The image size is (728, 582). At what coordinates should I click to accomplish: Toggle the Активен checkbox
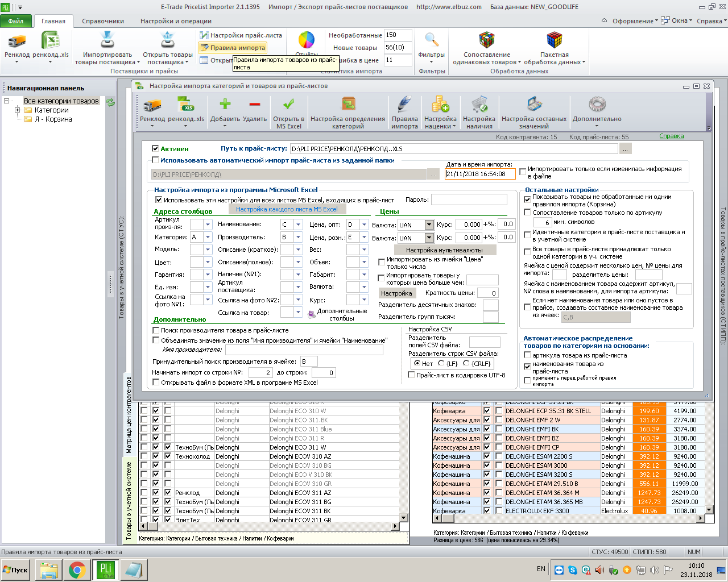coord(156,149)
